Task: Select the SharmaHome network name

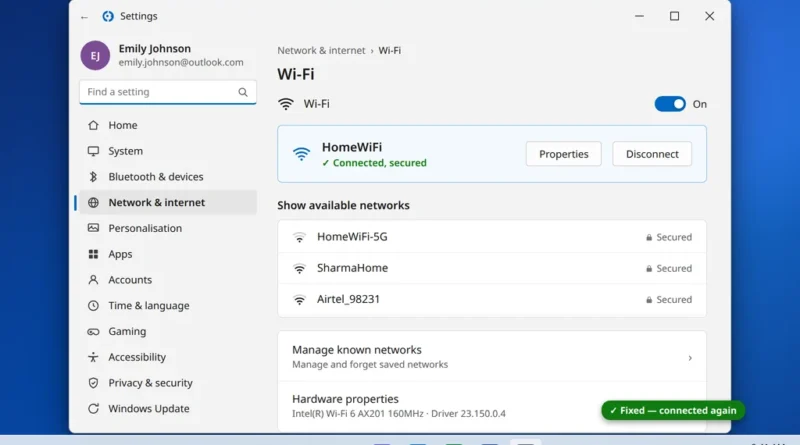Action: (x=353, y=268)
